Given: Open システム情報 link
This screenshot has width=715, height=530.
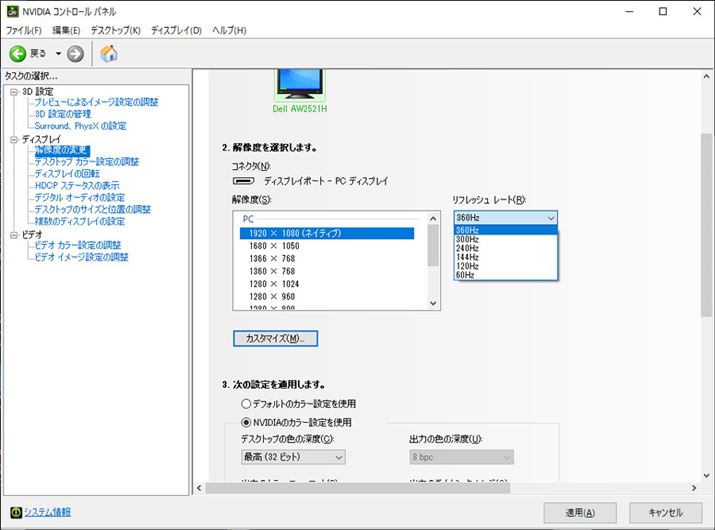Looking at the screenshot, I should point(47,512).
